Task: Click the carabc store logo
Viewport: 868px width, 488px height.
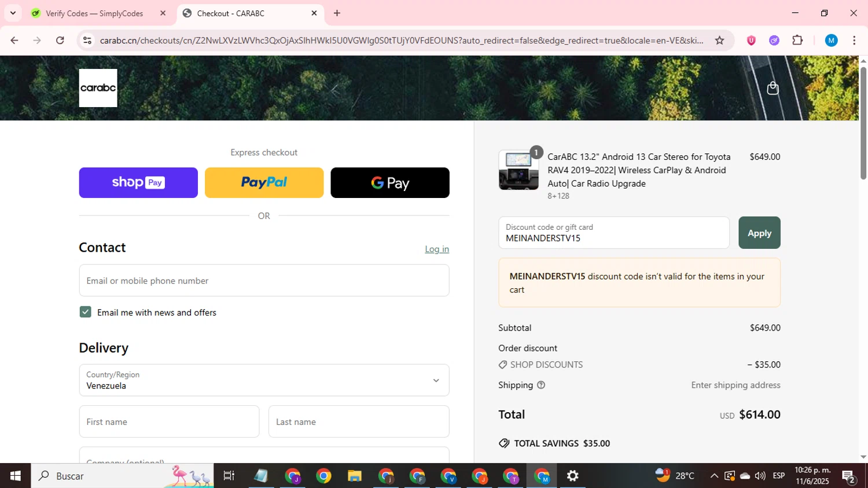Action: (98, 88)
